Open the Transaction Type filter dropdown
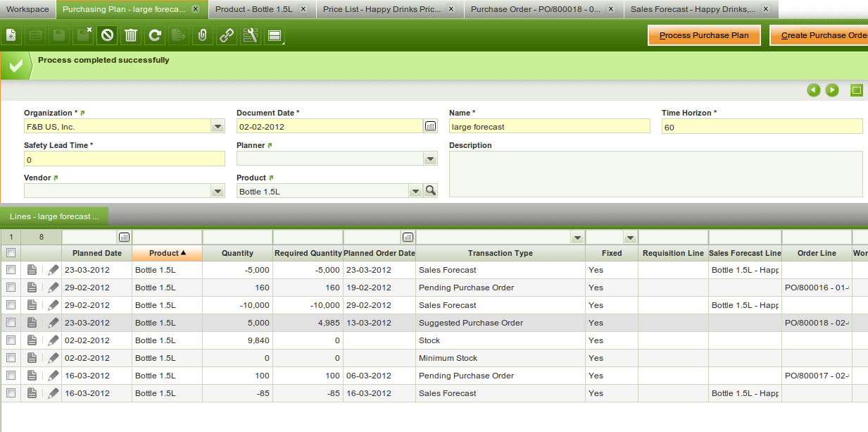The image size is (868, 432). 577,237
